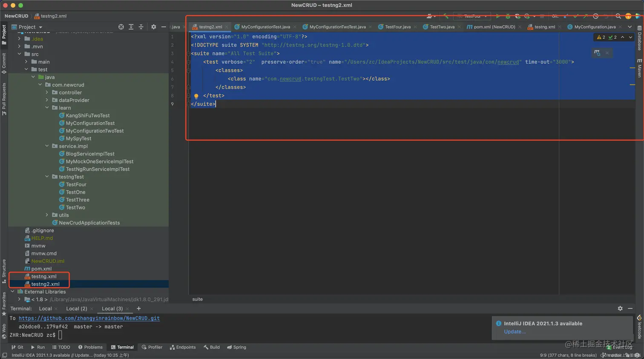
Task: Run with Coverage from toolbar
Action: click(x=517, y=16)
